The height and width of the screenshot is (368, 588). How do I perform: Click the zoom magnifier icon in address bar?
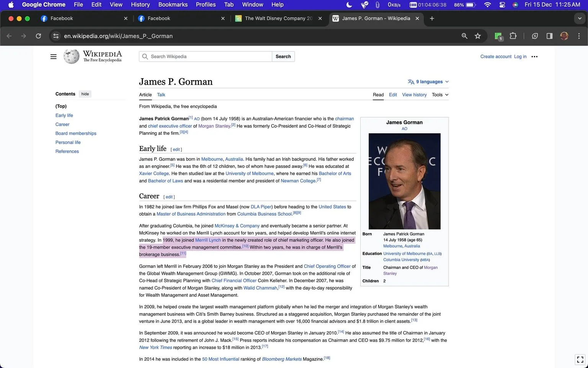464,36
